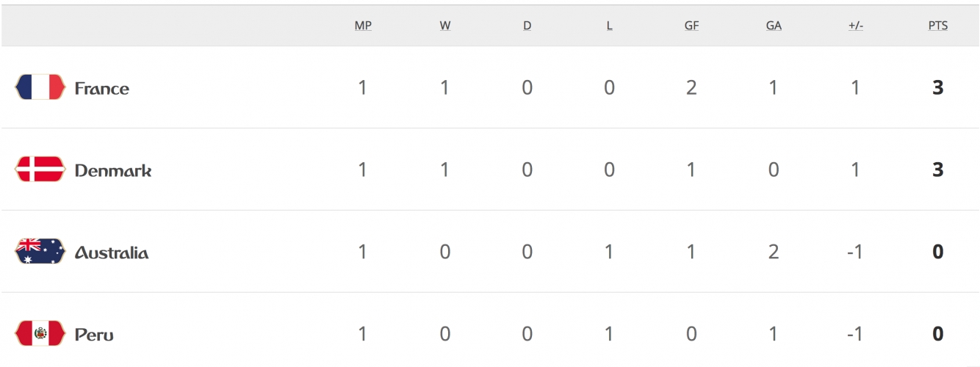
Task: Click the L column header
Action: point(610,26)
